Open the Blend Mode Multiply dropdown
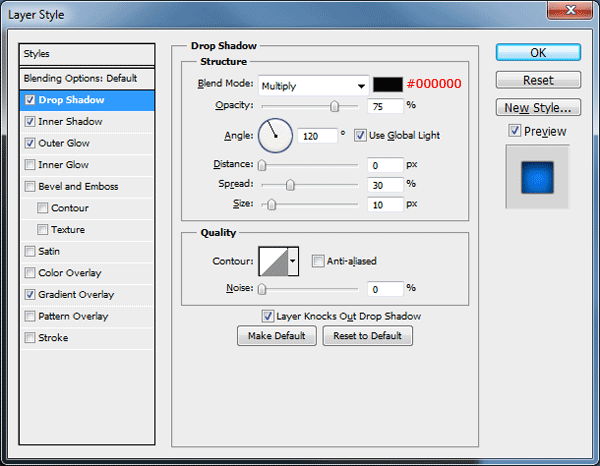Viewport: 600px width, 466px height. coord(313,86)
